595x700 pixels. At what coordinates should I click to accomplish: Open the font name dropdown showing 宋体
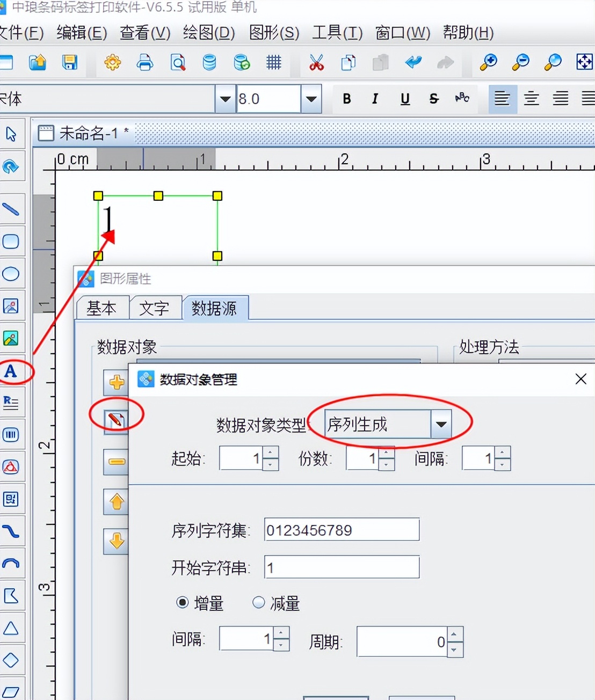[x=224, y=98]
